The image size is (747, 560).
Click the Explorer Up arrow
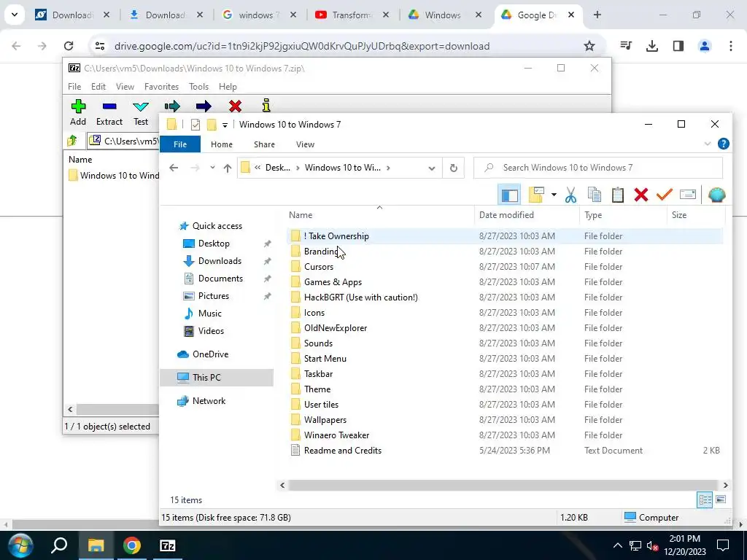point(228,168)
